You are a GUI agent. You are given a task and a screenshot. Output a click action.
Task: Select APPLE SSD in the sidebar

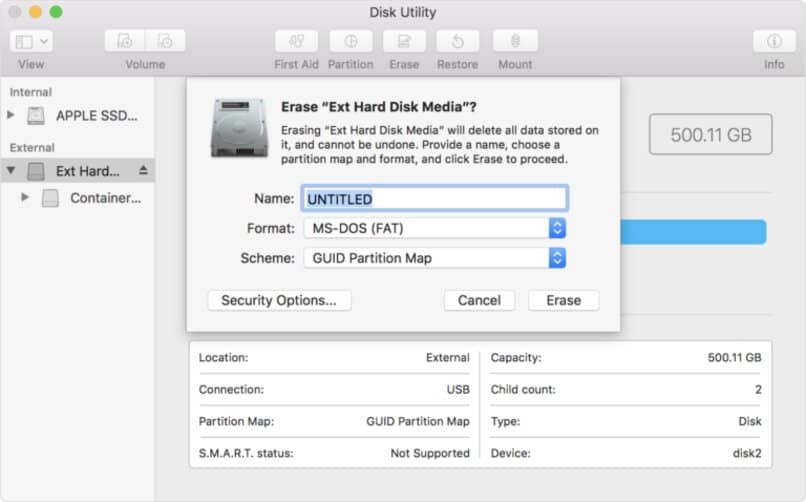(x=96, y=115)
